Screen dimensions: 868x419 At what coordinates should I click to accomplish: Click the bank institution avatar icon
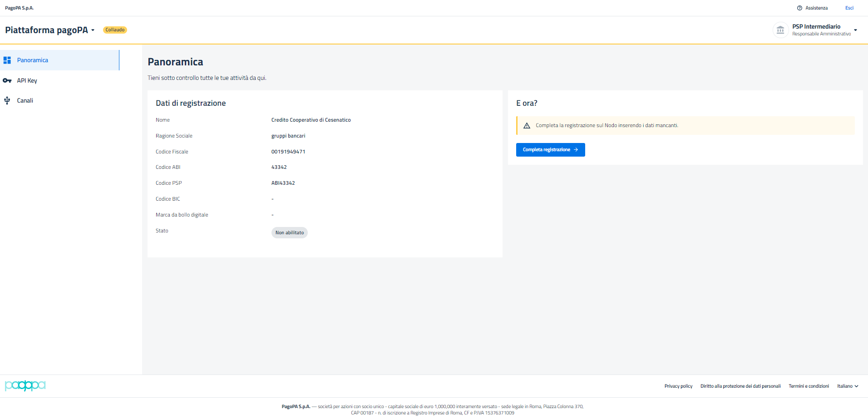[780, 30]
